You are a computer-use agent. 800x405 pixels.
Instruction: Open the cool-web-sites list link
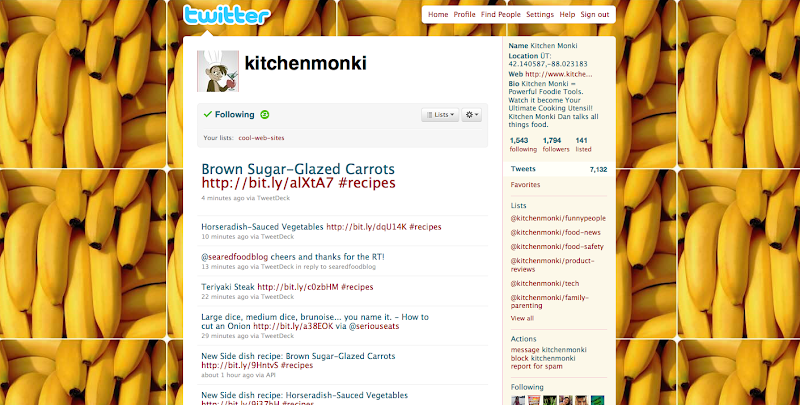(x=261, y=138)
